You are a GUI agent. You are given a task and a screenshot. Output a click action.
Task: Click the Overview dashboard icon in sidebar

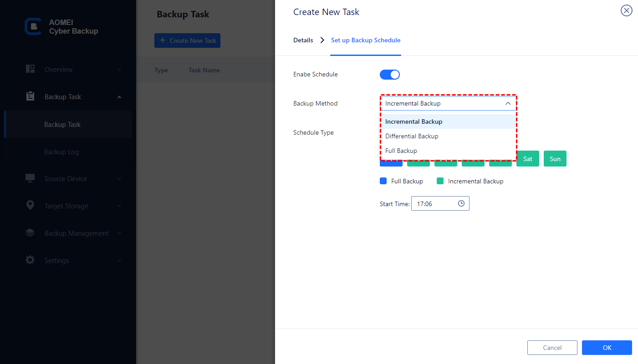(31, 69)
